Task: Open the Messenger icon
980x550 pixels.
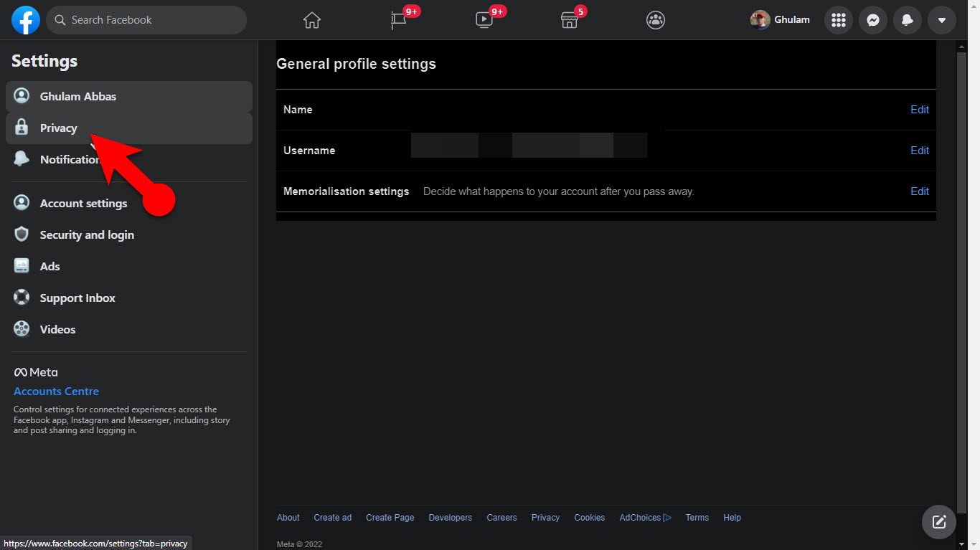Action: tap(872, 20)
